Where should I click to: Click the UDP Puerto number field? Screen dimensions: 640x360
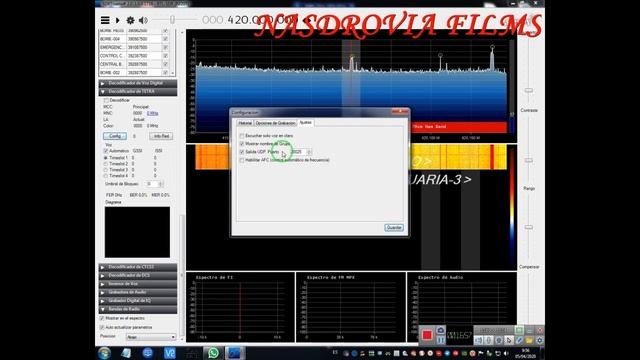point(298,152)
